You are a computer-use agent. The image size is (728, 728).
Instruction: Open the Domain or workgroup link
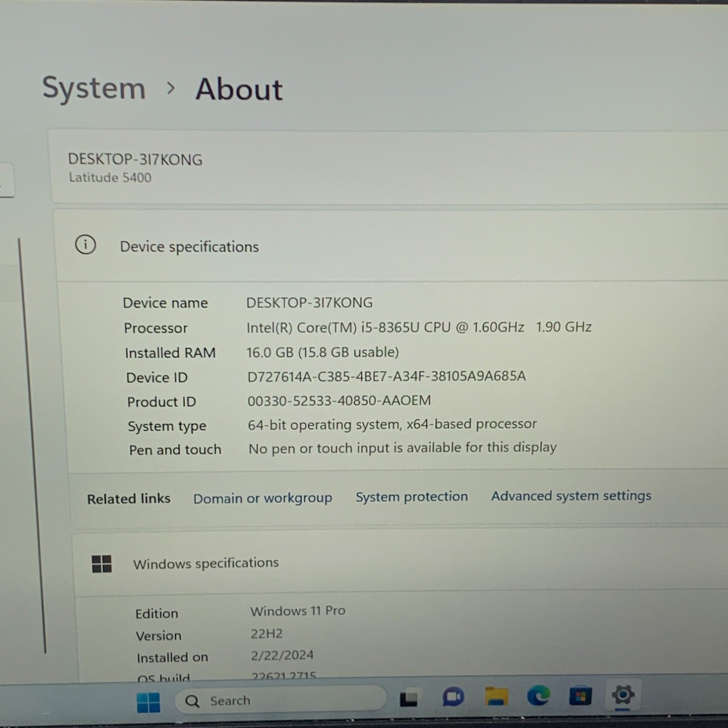[263, 498]
